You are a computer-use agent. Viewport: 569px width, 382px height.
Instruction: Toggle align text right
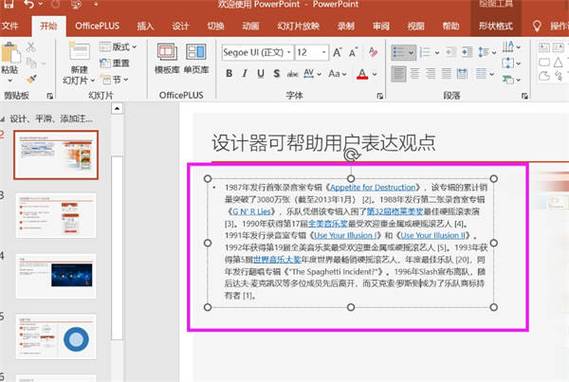click(430, 74)
